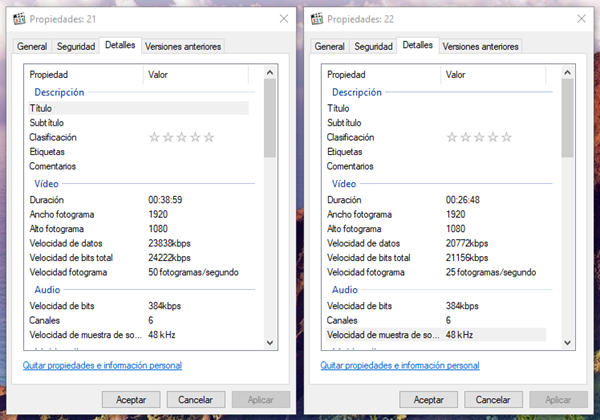Click duration value 00:26:48 in Propiedades: 22
600x420 pixels.
463,200
